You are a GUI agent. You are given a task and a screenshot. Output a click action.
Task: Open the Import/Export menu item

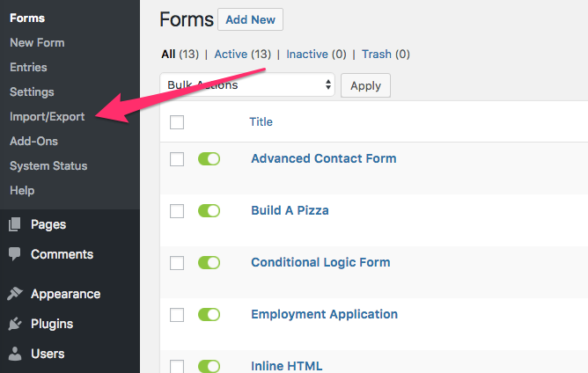48,117
